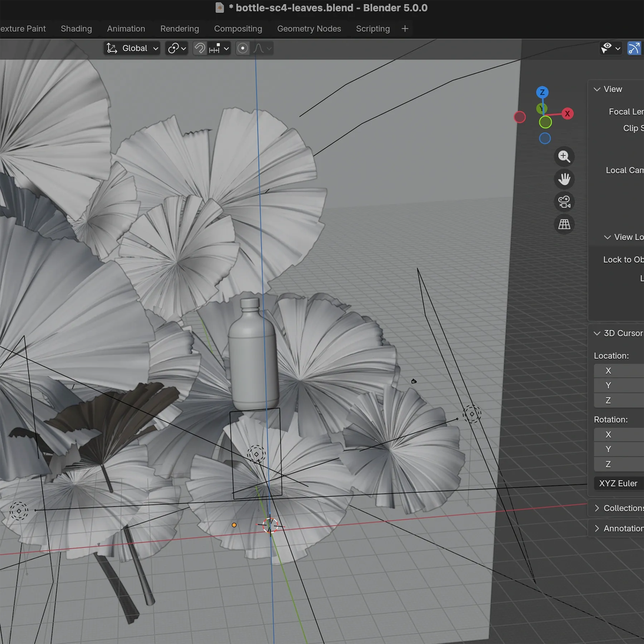
Task: Click the red X axis on the navigation gizmo
Action: tap(568, 113)
